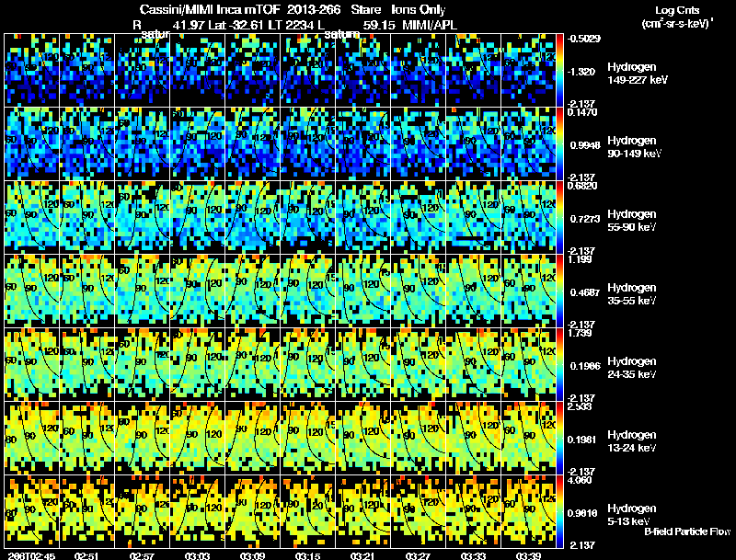Click the "4.060" colorbar value
Viewport: 736px width, 560px height.
pyautogui.click(x=581, y=480)
